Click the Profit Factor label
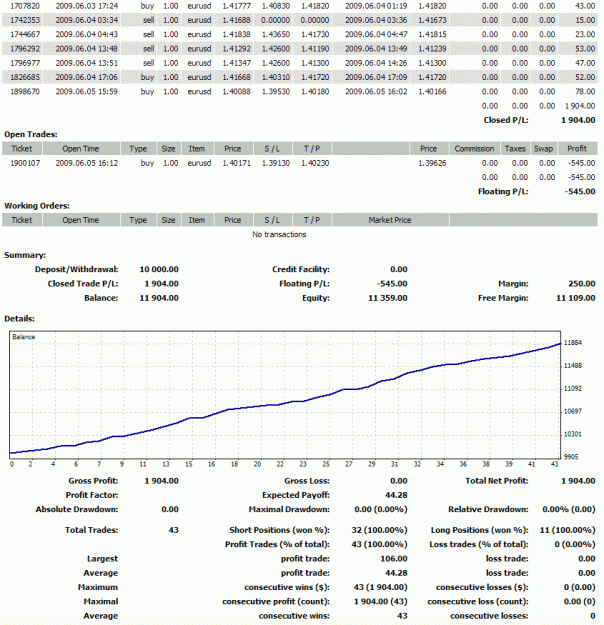Image resolution: width=604 pixels, height=625 pixels. 92,495
